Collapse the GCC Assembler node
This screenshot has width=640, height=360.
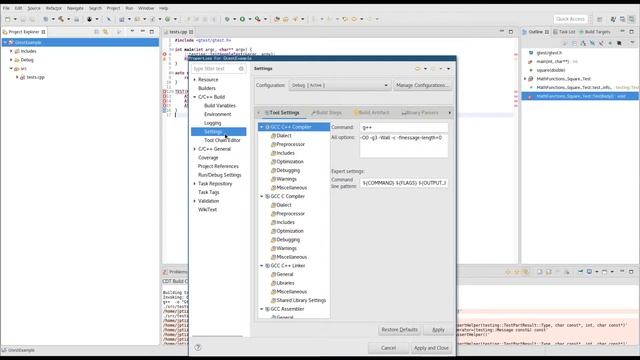tap(262, 309)
